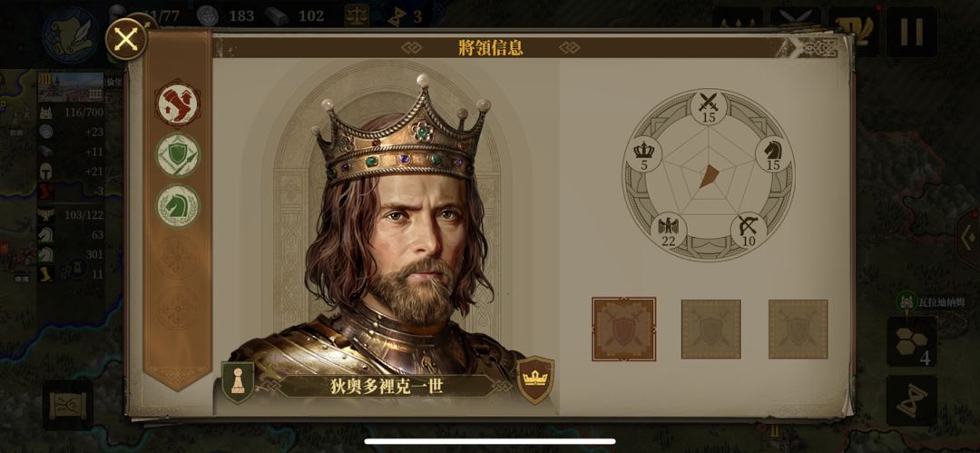This screenshot has height=453, width=980.
Task: Tap the empty fourth skill slot on the banner
Action: pyautogui.click(x=178, y=258)
